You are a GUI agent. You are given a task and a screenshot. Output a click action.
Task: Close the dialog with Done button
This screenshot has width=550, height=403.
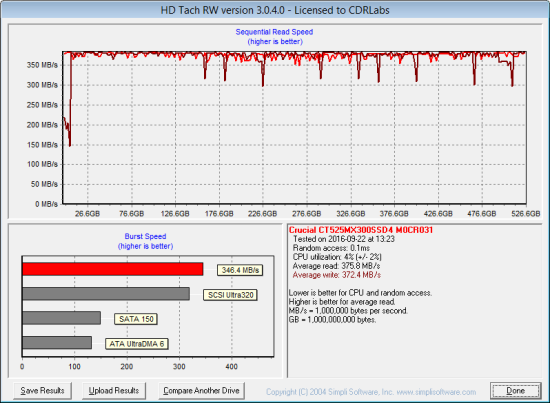pyautogui.click(x=515, y=391)
